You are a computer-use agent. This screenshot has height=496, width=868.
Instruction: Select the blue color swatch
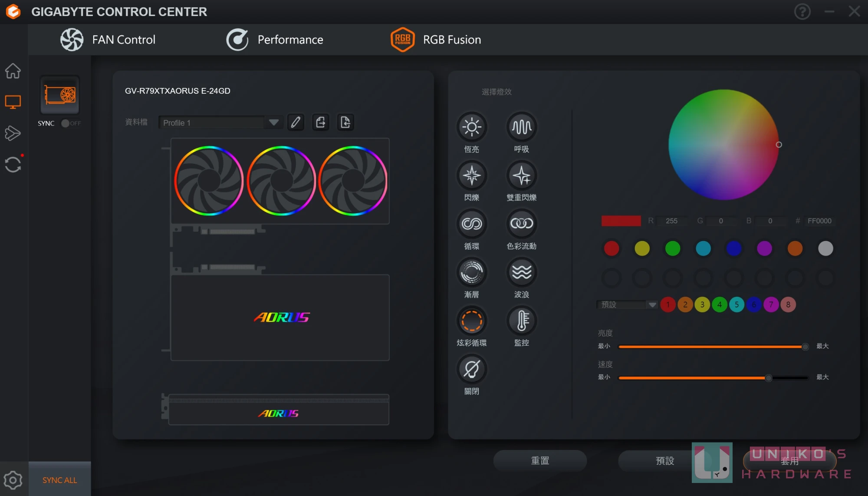734,248
